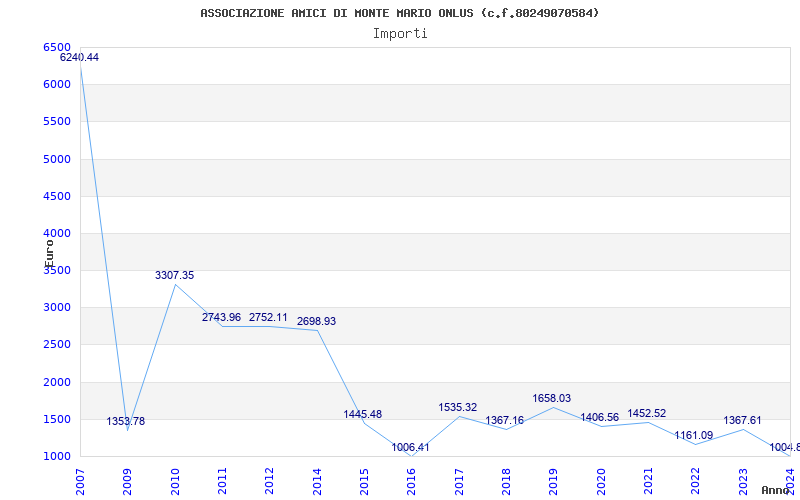Click the data label 1353.78

pos(126,421)
